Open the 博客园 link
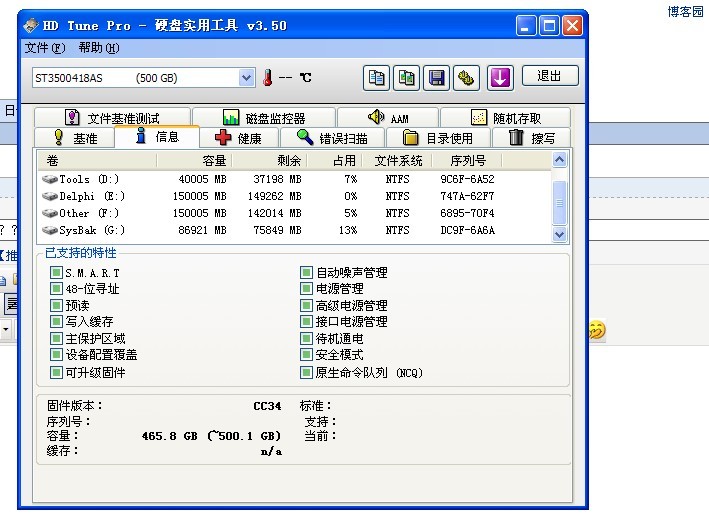The width and height of the screenshot is (709, 532). click(x=685, y=11)
